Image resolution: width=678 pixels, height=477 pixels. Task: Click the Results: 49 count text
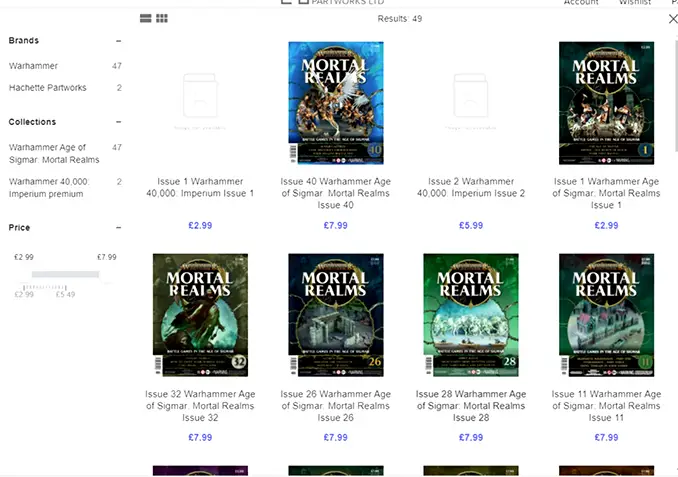pyautogui.click(x=400, y=19)
